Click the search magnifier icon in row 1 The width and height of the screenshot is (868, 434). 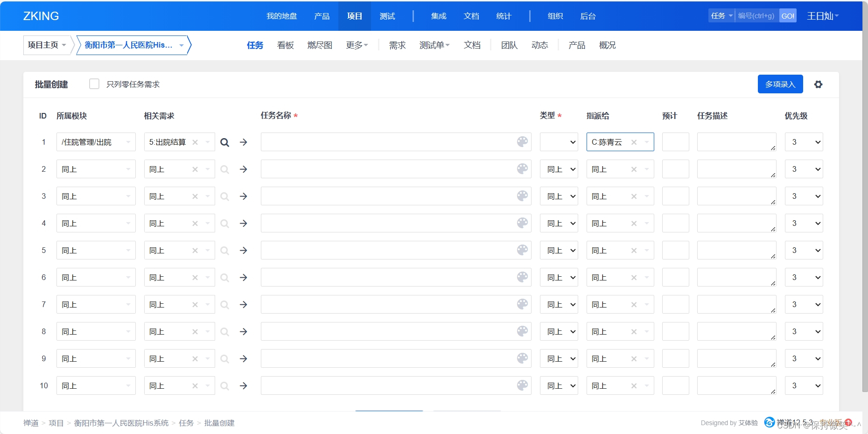click(224, 142)
